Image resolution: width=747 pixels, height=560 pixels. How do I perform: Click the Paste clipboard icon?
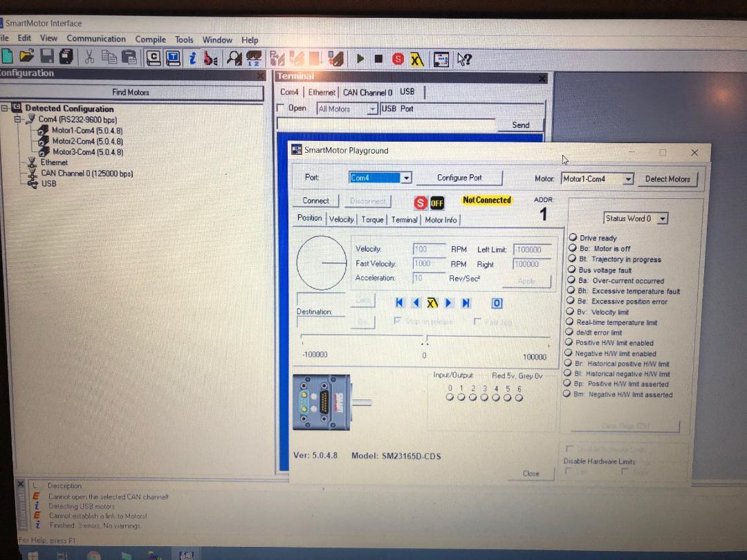(x=129, y=57)
